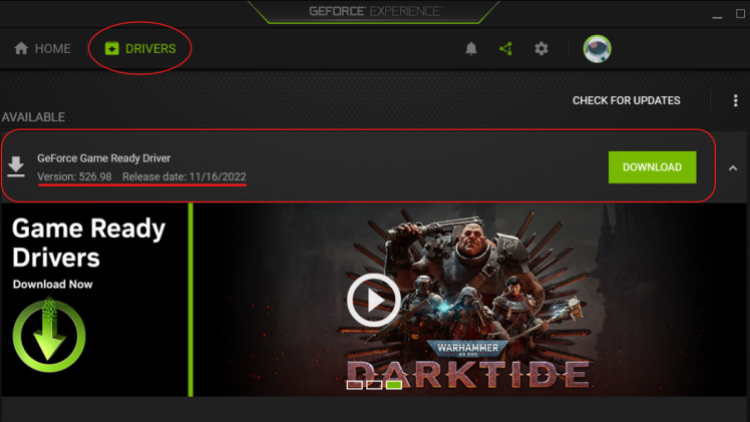750x422 pixels.
Task: Open the notifications bell
Action: click(471, 48)
